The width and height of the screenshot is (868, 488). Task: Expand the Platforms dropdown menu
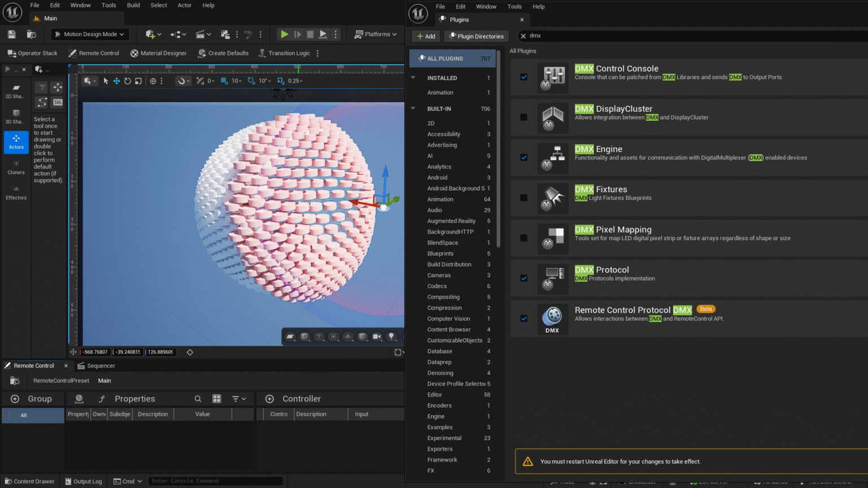pos(375,34)
